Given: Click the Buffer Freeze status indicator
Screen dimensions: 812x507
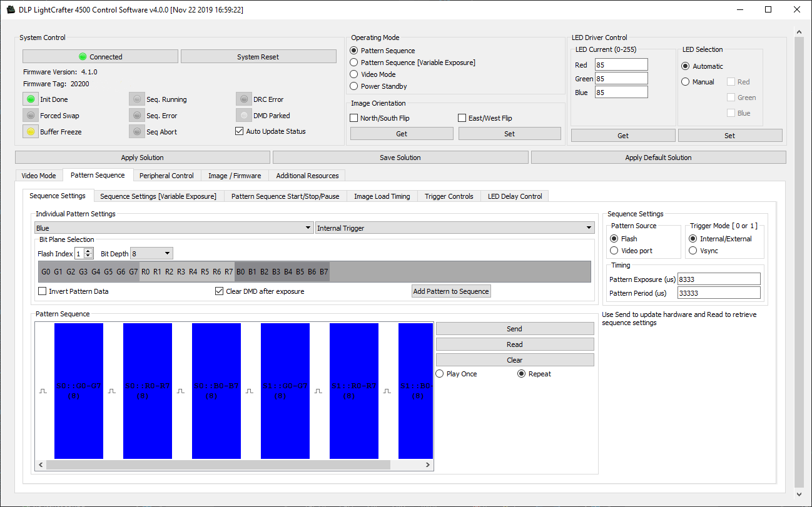Looking at the screenshot, I should click(30, 131).
